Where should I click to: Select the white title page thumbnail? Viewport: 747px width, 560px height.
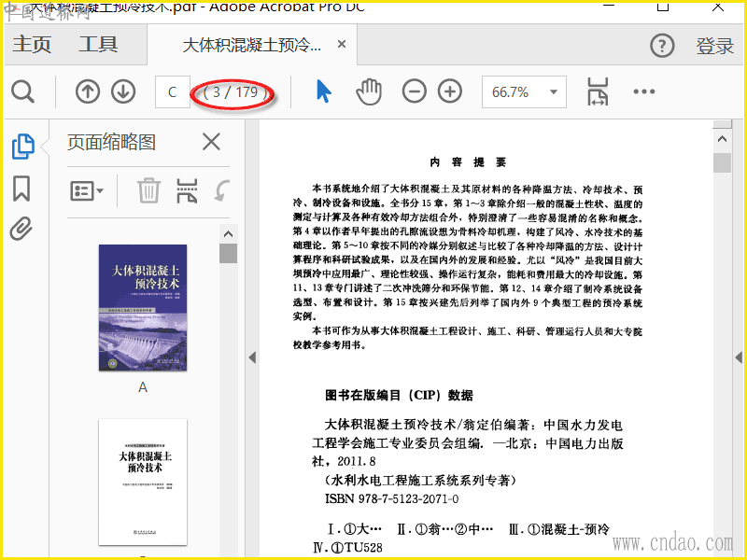[143, 483]
